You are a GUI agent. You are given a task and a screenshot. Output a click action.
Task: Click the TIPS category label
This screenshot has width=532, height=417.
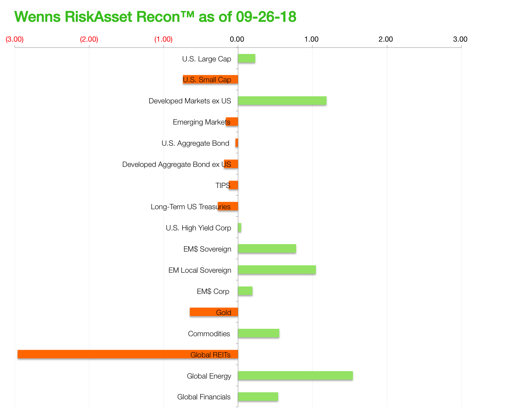pyautogui.click(x=223, y=186)
